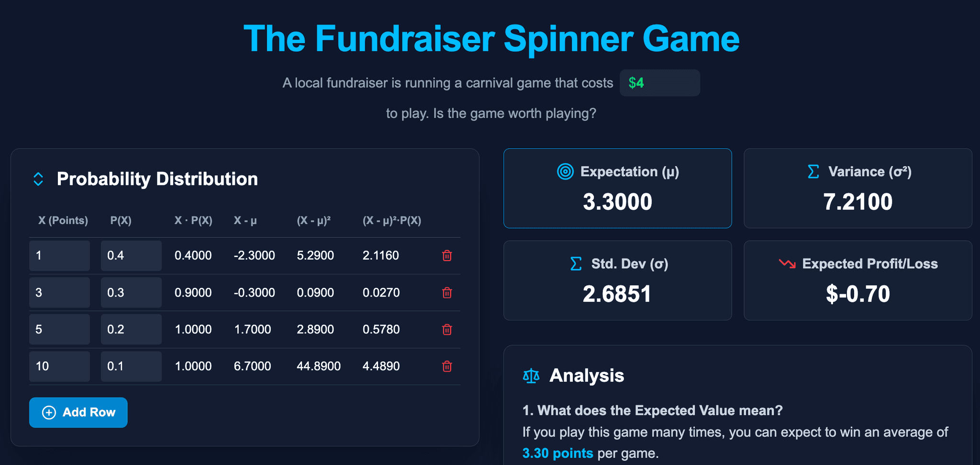Remove the row with X value 10

click(447, 366)
